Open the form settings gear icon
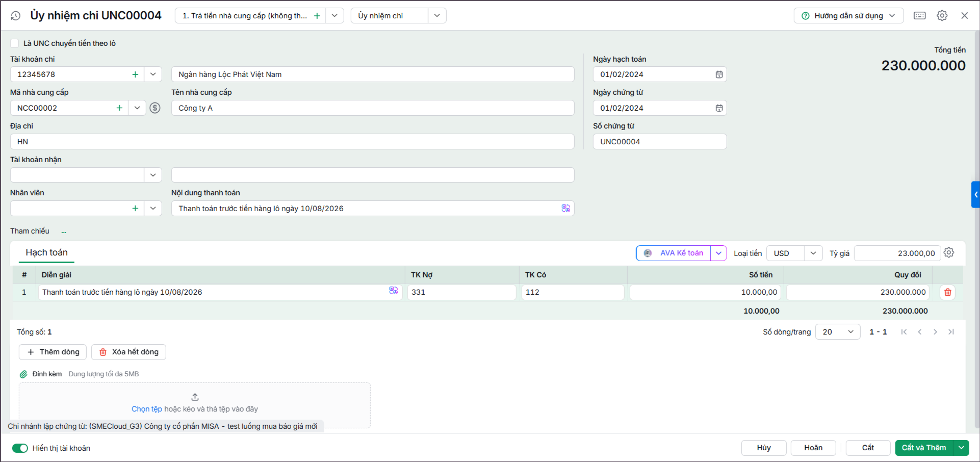Image resolution: width=980 pixels, height=462 pixels. pos(942,16)
